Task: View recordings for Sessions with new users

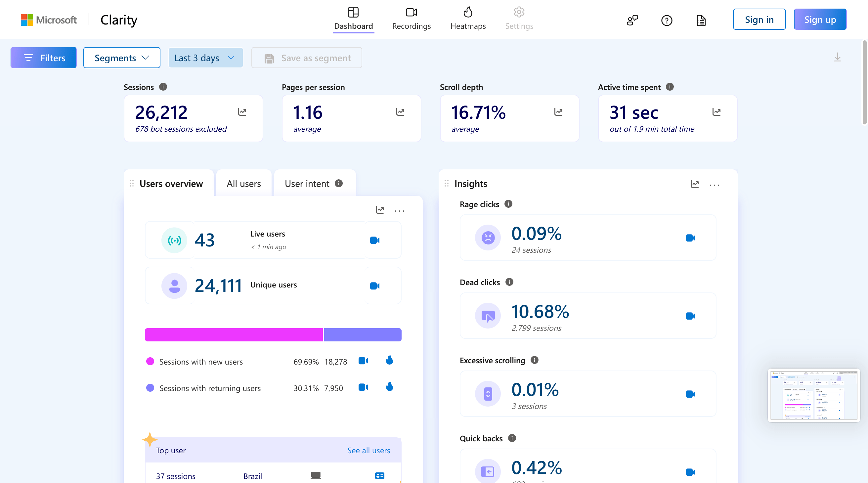Action: tap(363, 361)
